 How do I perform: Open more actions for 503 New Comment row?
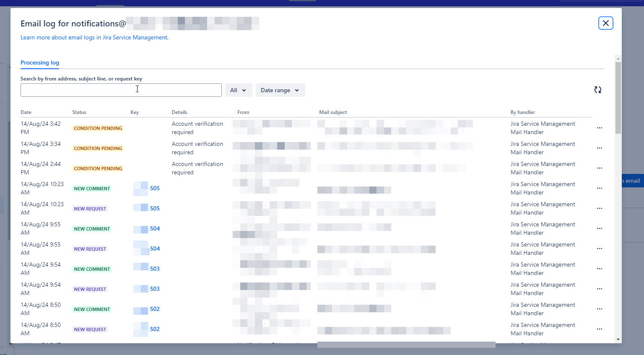[x=600, y=269]
